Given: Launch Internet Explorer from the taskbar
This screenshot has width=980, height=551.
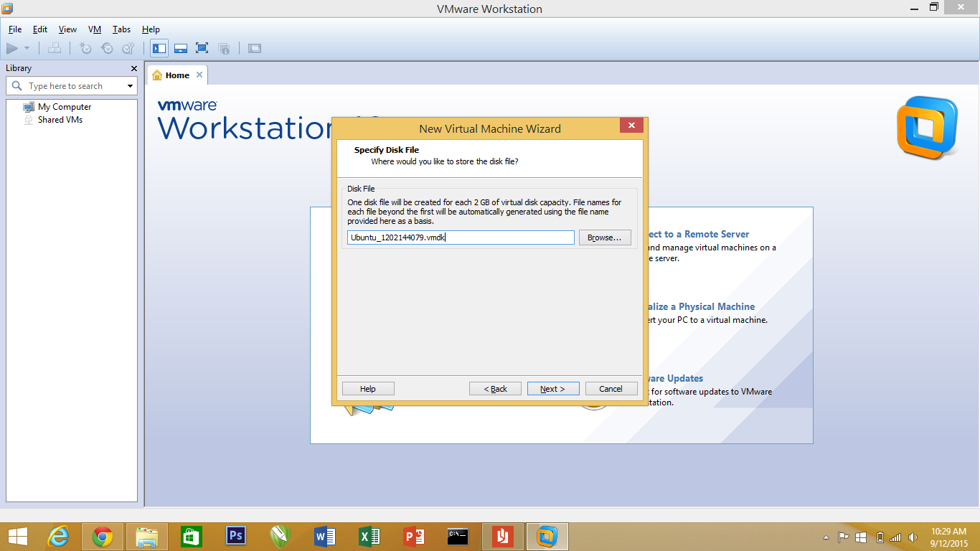Looking at the screenshot, I should click(x=58, y=537).
